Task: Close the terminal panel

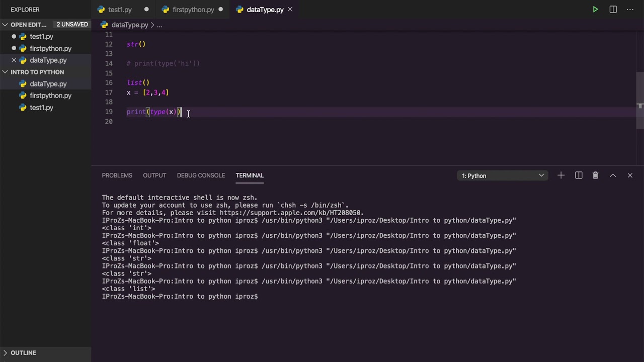Action: point(630,175)
